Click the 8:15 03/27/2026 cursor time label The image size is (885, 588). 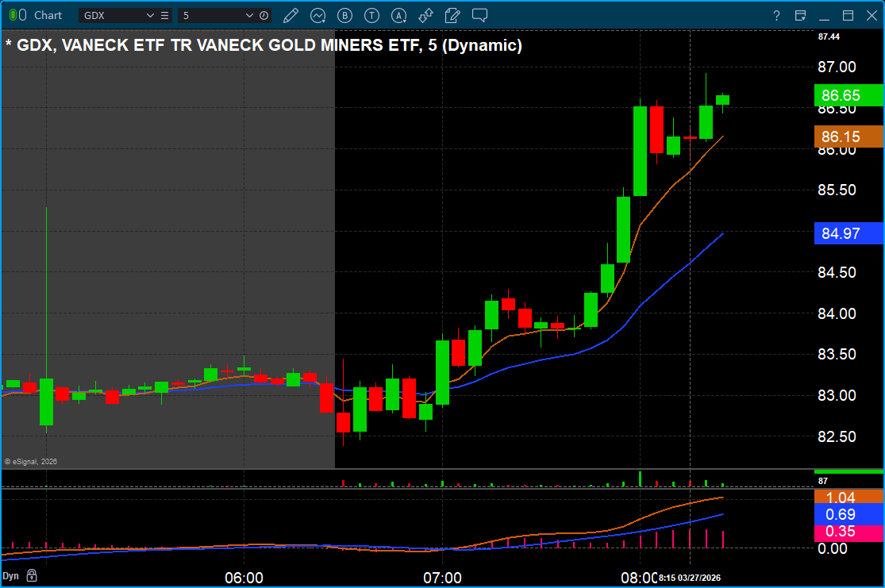tap(690, 578)
